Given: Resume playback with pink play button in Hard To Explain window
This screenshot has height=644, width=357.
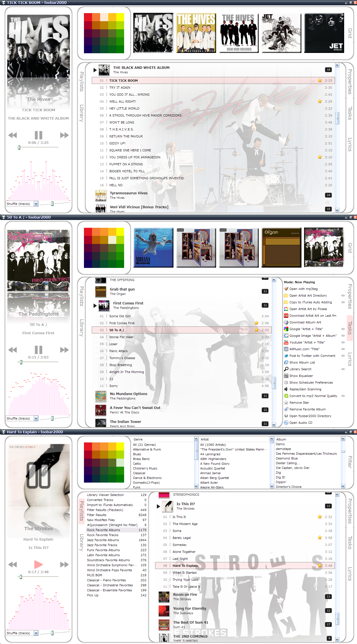Looking at the screenshot, I should [x=38, y=565].
